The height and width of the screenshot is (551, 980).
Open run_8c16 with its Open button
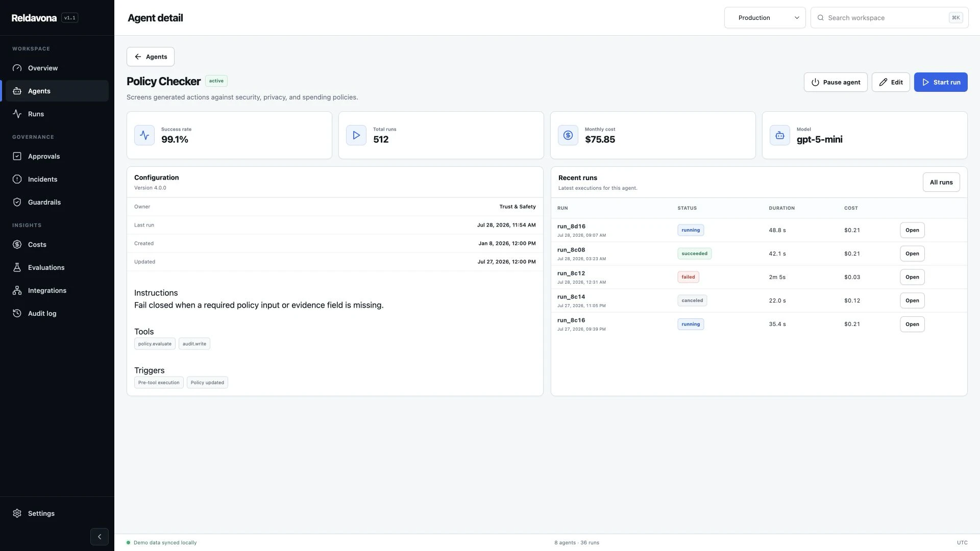pyautogui.click(x=912, y=324)
